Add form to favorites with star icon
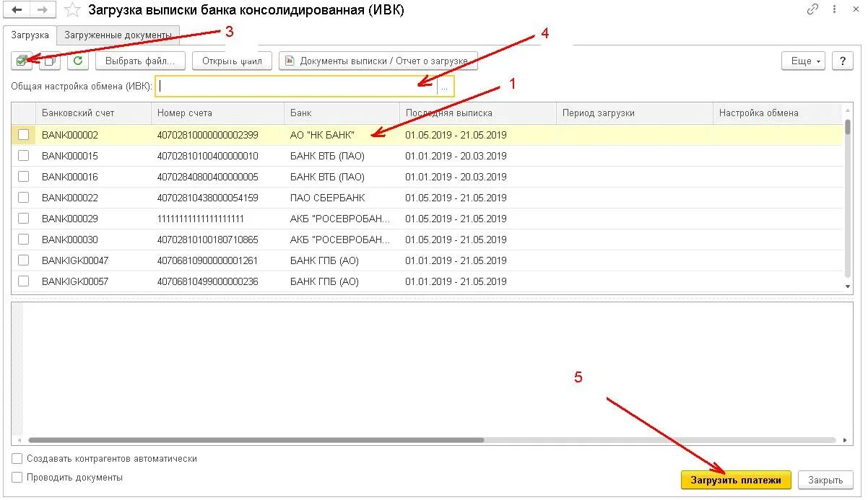This screenshot has height=500, width=868. (x=72, y=10)
